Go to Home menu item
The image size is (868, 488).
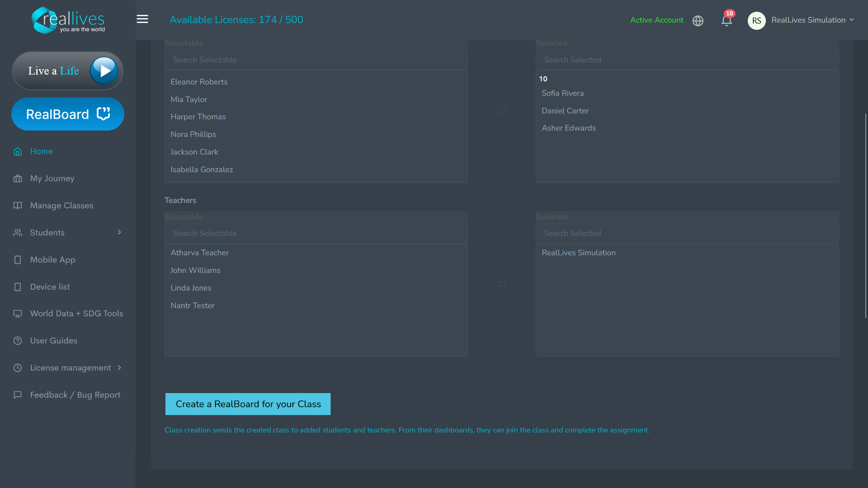pos(41,151)
